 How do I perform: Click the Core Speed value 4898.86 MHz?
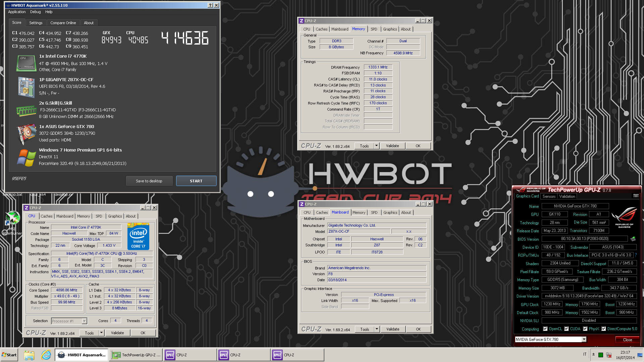click(66, 290)
